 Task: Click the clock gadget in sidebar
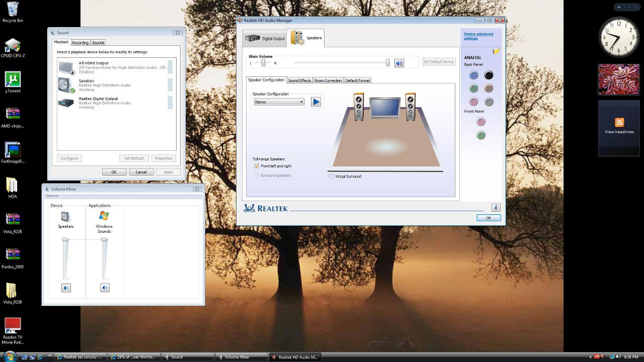tap(619, 37)
